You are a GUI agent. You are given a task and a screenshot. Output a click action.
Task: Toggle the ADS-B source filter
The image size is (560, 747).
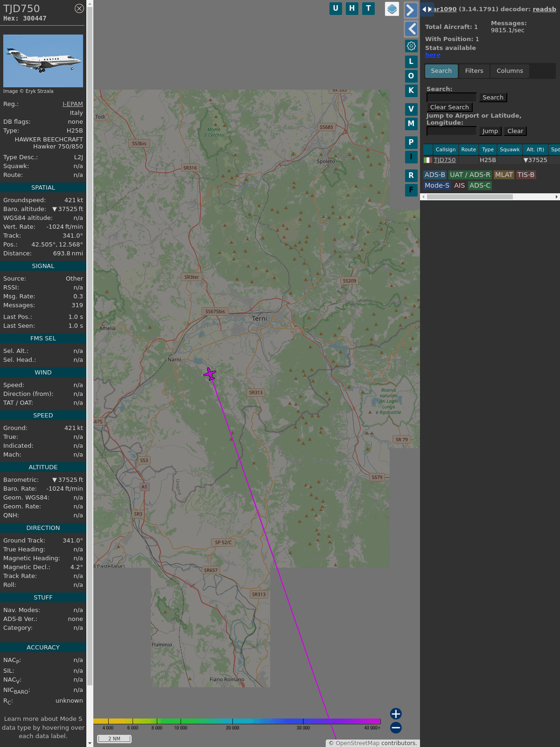(x=434, y=175)
